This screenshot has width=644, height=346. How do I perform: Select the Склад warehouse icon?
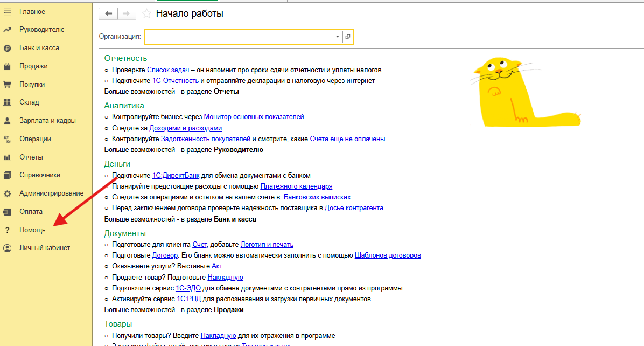8,102
